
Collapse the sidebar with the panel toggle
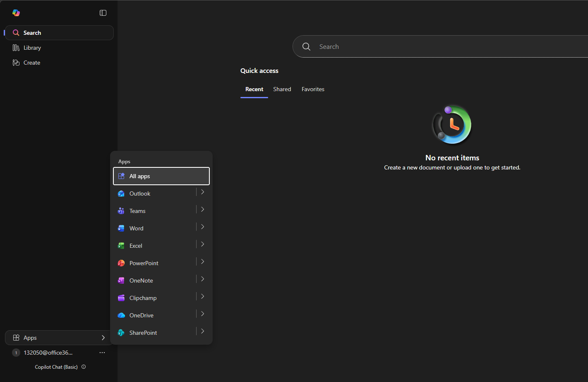point(103,13)
